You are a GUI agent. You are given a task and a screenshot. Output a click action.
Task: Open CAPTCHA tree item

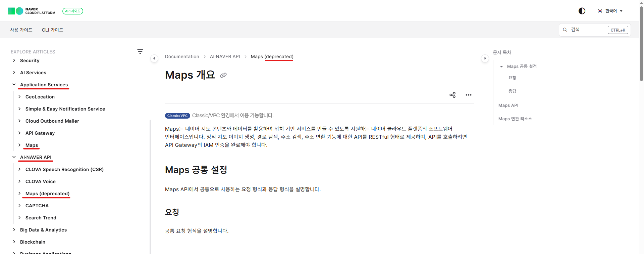coord(37,206)
